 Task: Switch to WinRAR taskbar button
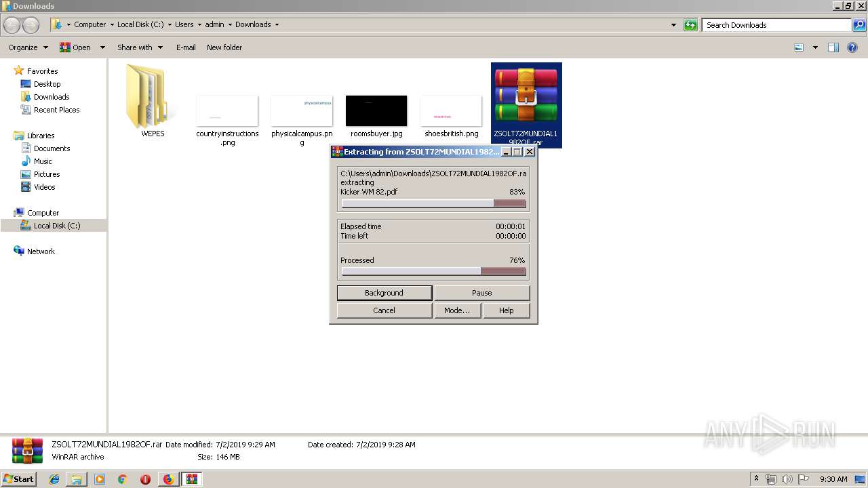tap(191, 479)
